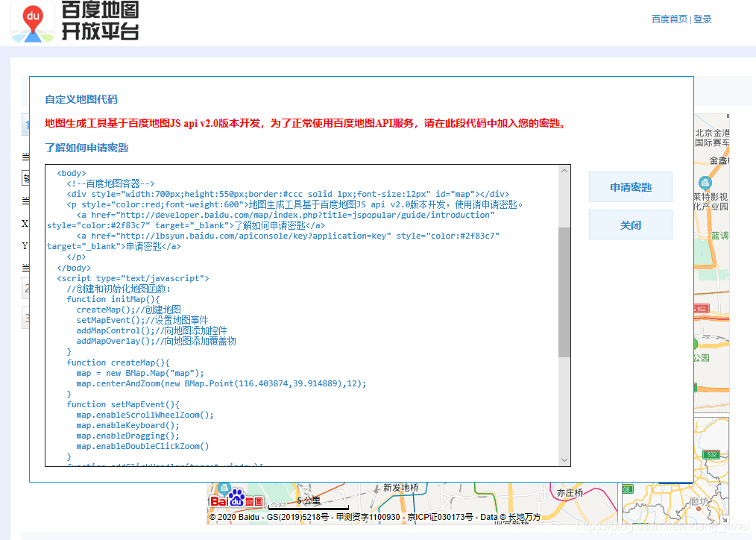Click the 新发地桥 label on the map
Screen dimensions: 756x540
coord(401,488)
